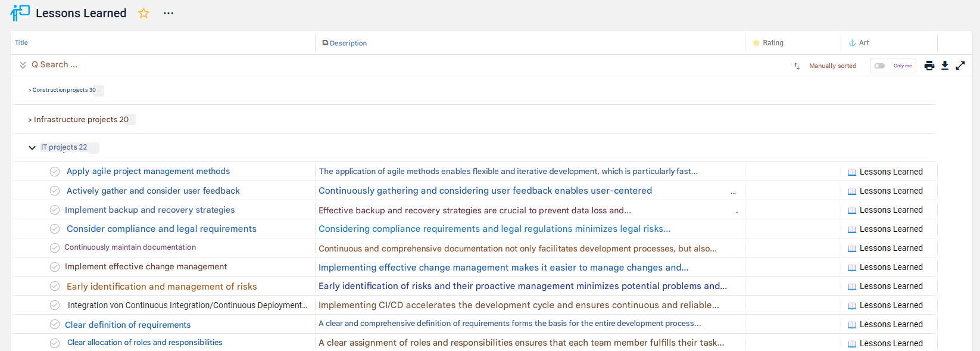Image resolution: width=980 pixels, height=351 pixels.
Task: Click the print icon
Action: point(929,66)
